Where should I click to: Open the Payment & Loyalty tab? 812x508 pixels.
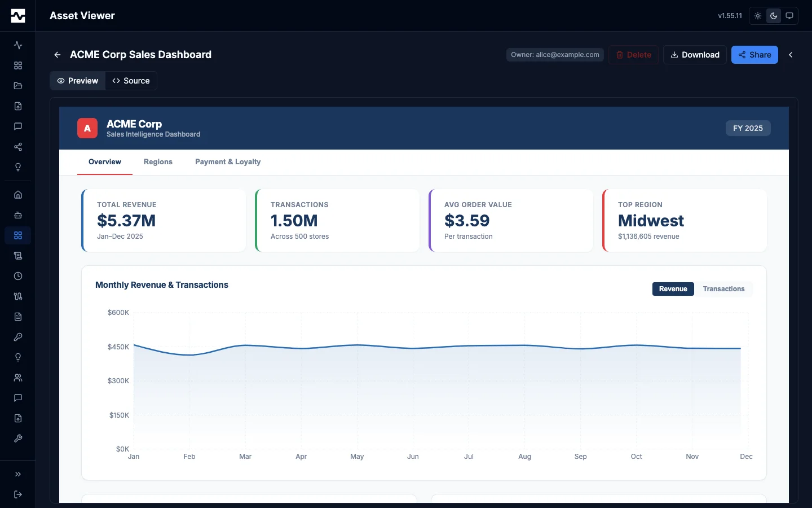pos(228,162)
